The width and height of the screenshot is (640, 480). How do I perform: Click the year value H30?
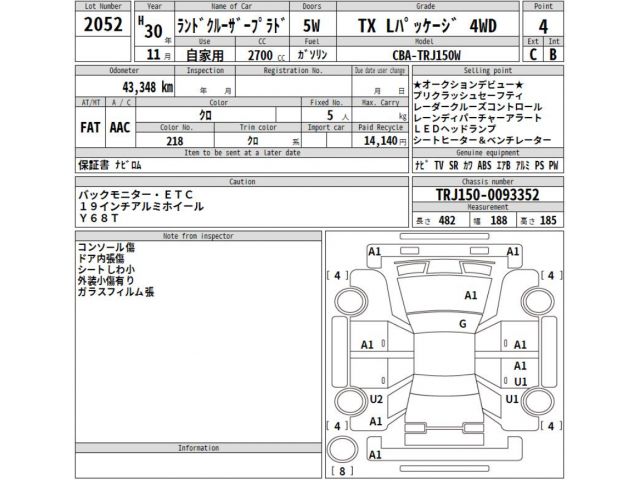[x=150, y=28]
